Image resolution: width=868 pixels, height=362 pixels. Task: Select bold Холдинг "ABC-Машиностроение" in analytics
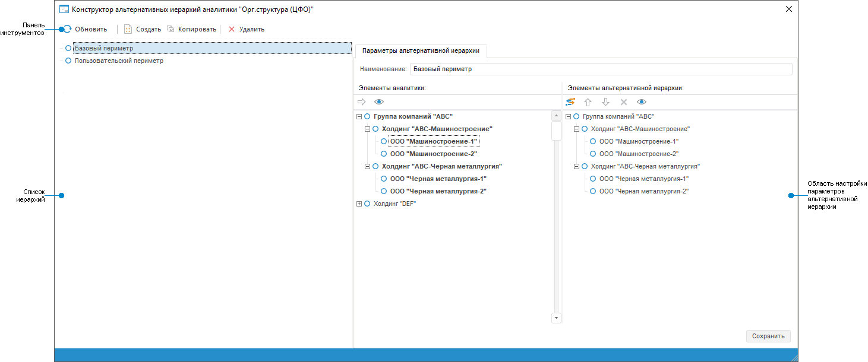click(x=437, y=129)
